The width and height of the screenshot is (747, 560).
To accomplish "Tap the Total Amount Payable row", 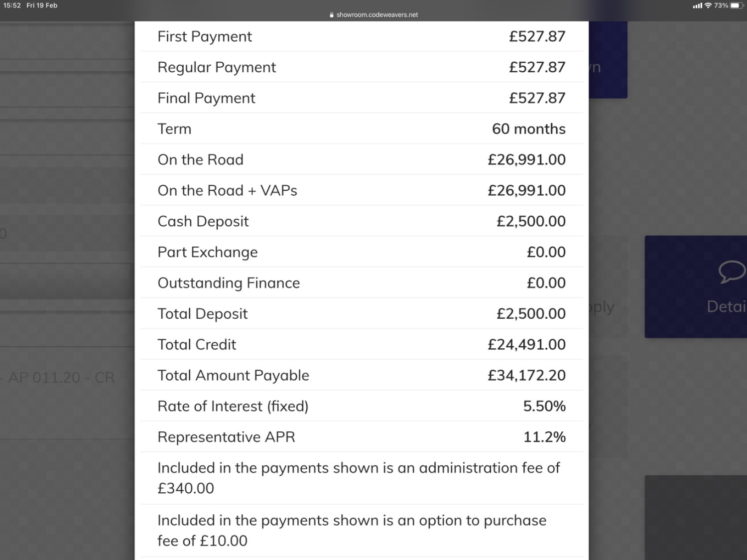I will click(x=362, y=375).
